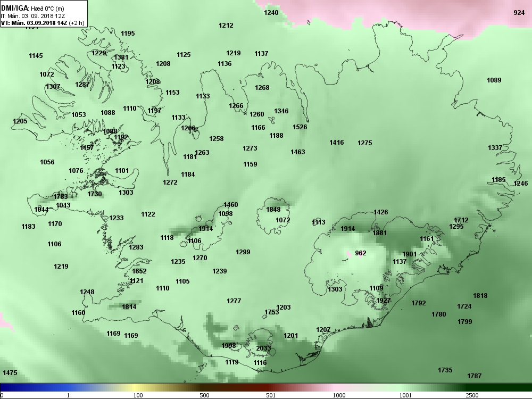Select the 1246 value off the east coast

(521, 183)
